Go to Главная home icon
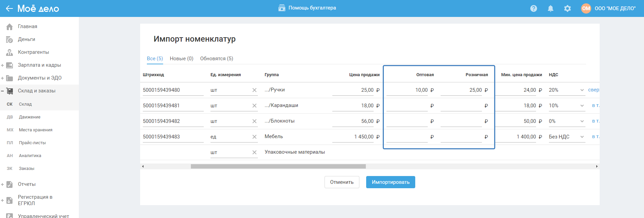Viewport: 644px width, 218px height. coord(9,26)
